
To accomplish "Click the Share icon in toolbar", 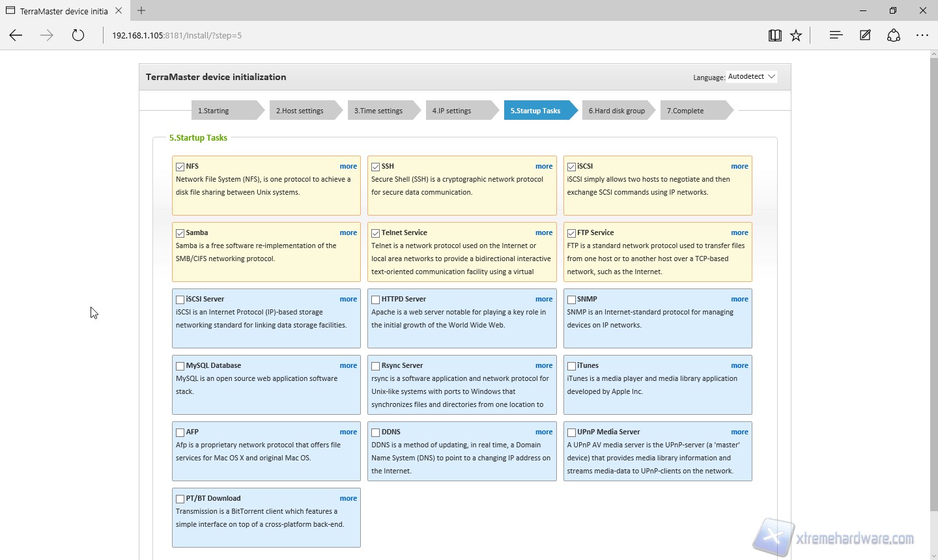I will pos(894,36).
